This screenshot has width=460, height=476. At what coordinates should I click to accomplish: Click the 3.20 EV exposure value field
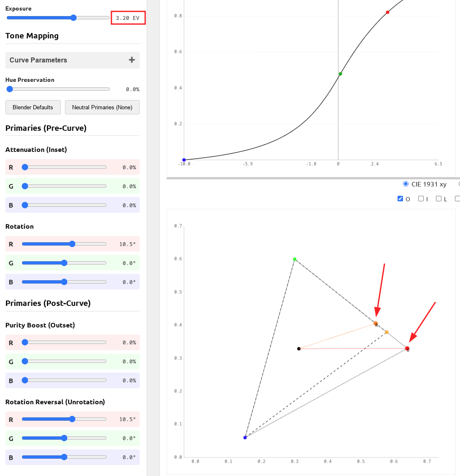click(128, 18)
